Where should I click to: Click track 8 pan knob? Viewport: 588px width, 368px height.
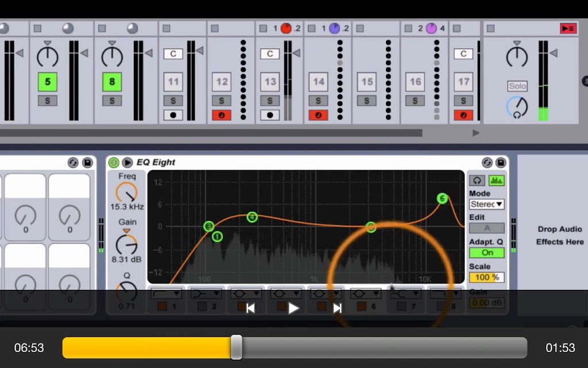pos(112,56)
